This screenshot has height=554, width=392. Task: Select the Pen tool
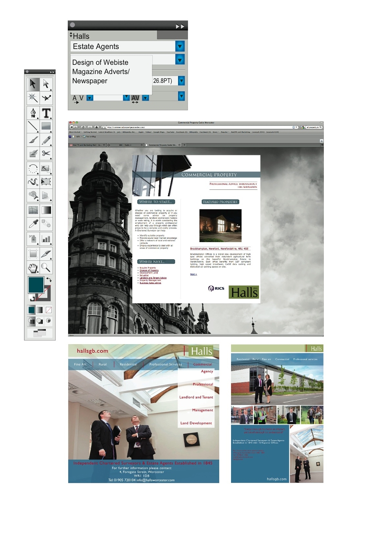click(x=33, y=113)
